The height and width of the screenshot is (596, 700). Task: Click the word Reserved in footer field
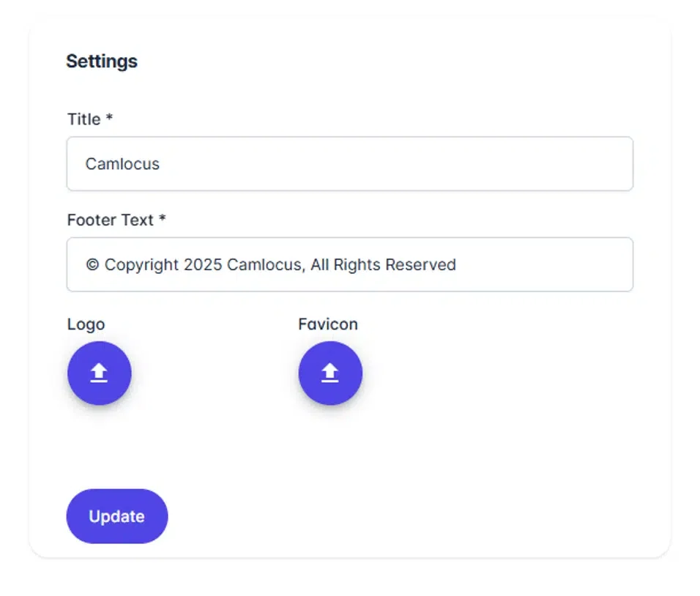point(420,265)
